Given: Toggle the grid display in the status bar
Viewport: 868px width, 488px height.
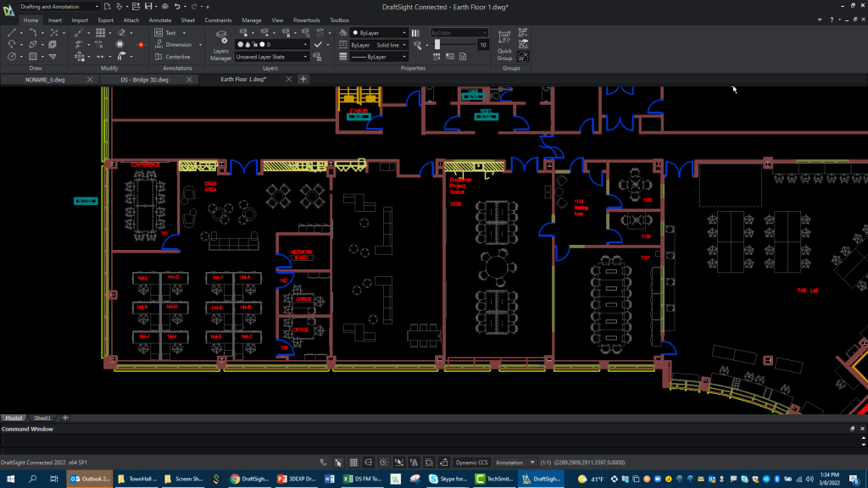Looking at the screenshot, I should [x=353, y=462].
